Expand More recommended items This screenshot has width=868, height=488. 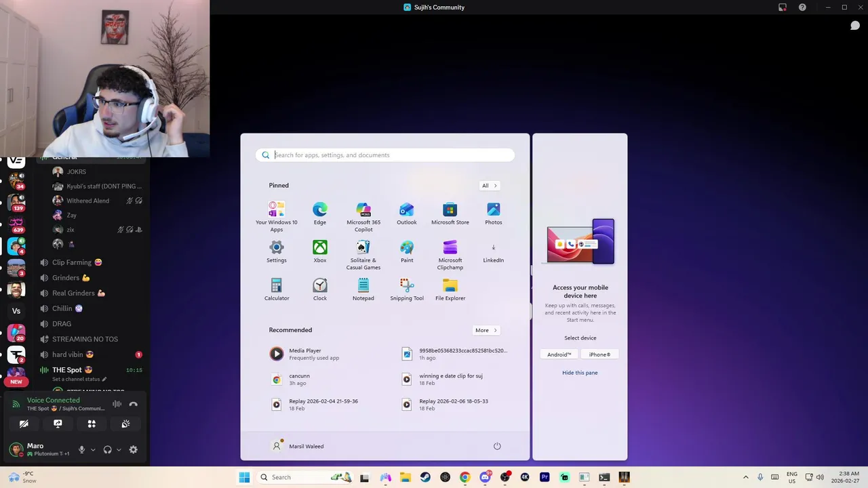[x=486, y=330]
